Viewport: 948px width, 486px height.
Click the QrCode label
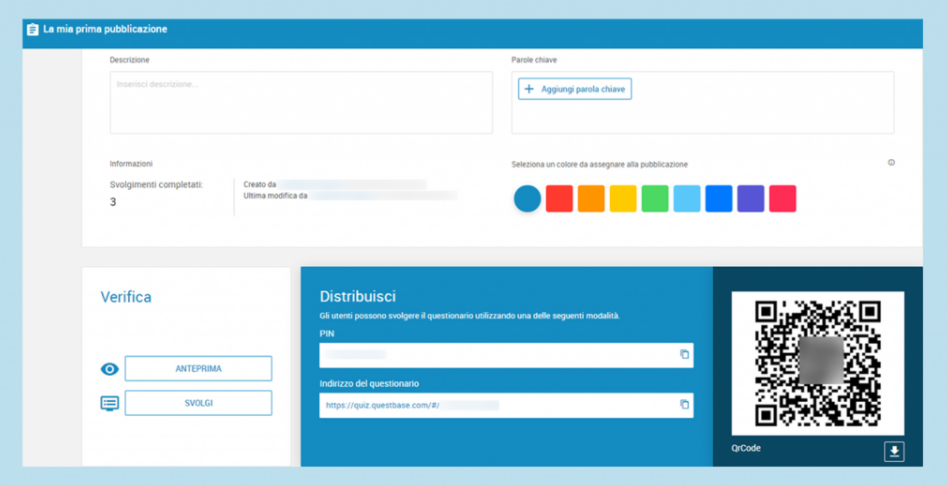pyautogui.click(x=746, y=449)
